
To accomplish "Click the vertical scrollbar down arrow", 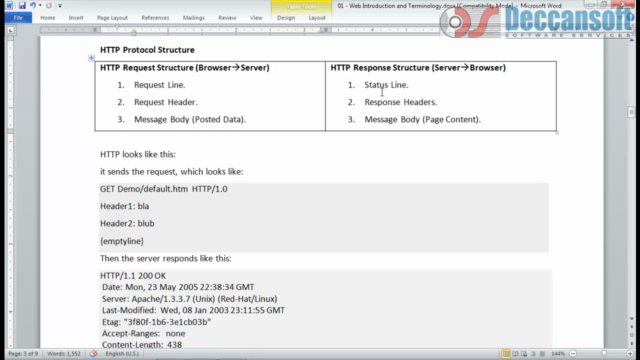I will click(632, 318).
